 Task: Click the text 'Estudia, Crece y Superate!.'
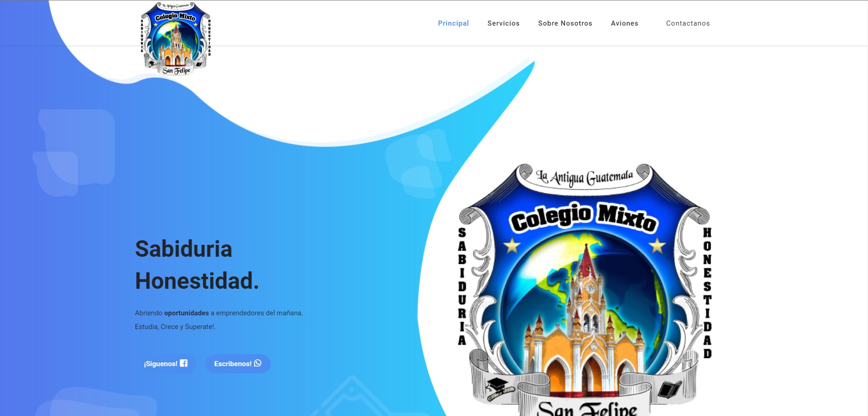(175, 327)
